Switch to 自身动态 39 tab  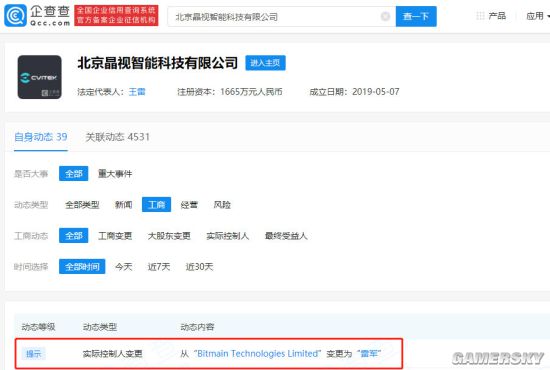[41, 137]
